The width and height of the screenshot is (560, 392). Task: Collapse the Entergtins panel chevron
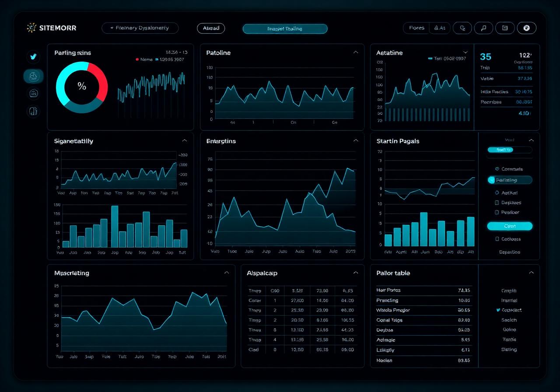coord(356,141)
